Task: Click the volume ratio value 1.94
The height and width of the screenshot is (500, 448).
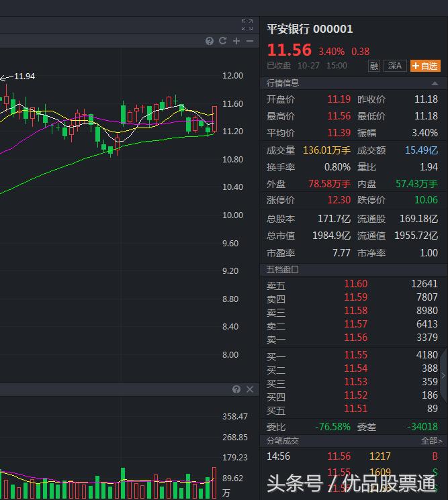Action: point(429,167)
